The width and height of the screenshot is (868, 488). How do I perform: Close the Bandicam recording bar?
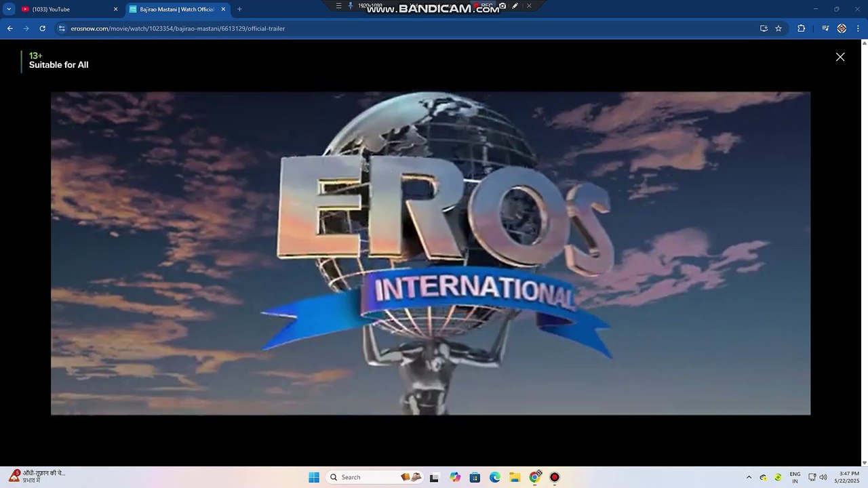point(529,5)
